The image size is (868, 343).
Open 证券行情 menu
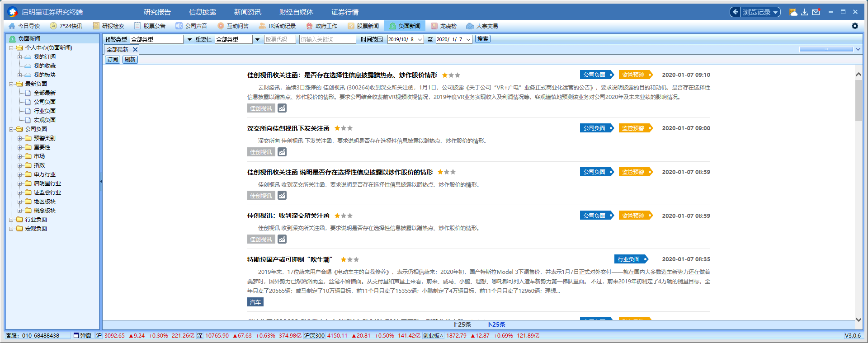345,12
